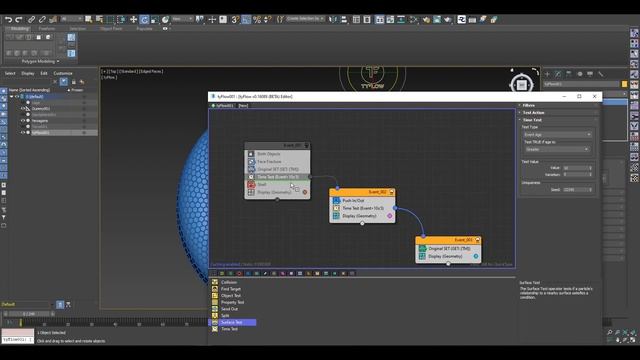Switch to the Freeform ribbon tab
This screenshot has width=640, height=360.
tap(47, 29)
